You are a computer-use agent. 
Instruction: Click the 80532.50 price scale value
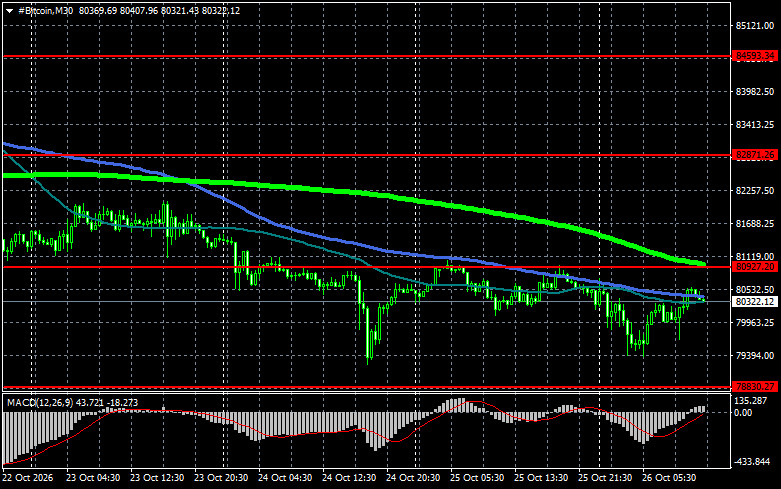coord(755,290)
